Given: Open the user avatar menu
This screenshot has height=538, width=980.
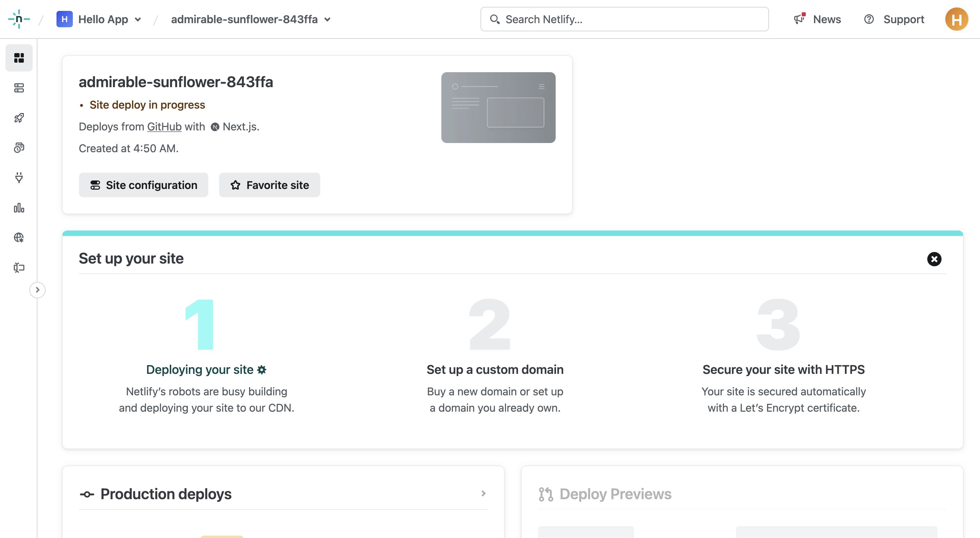Looking at the screenshot, I should click(957, 19).
